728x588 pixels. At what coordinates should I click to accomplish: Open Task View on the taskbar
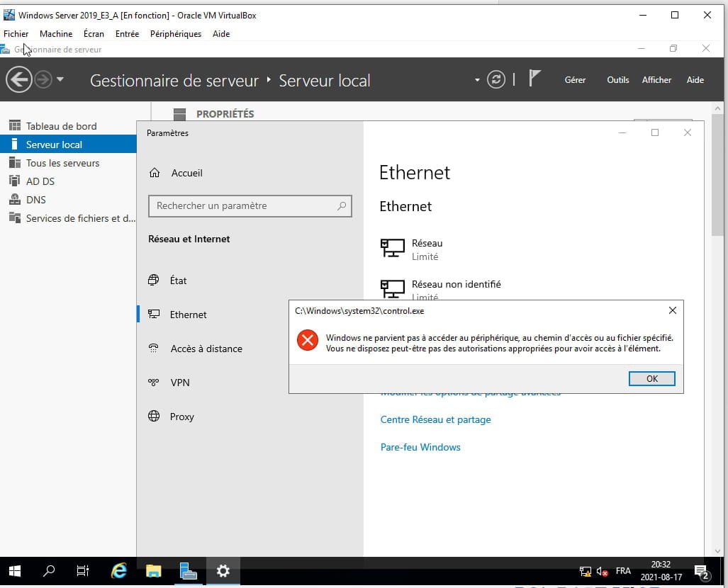pyautogui.click(x=83, y=571)
